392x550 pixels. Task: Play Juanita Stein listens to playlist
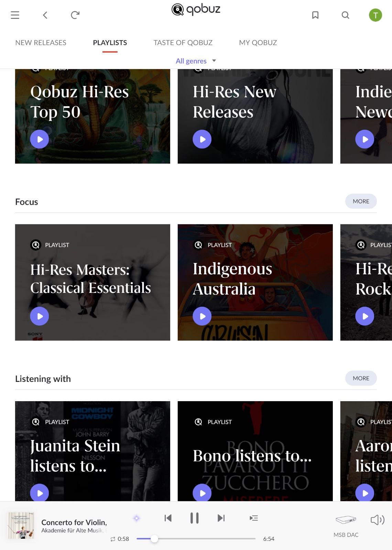coord(40,493)
